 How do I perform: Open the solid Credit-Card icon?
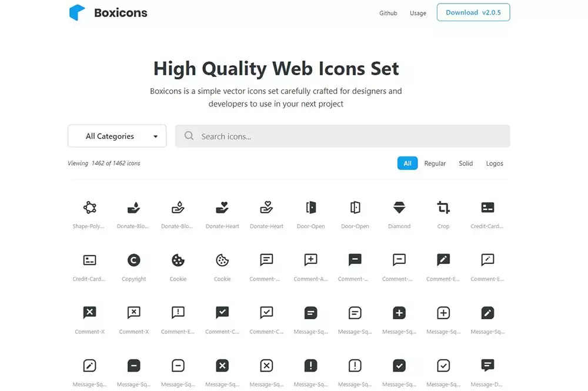coord(487,208)
